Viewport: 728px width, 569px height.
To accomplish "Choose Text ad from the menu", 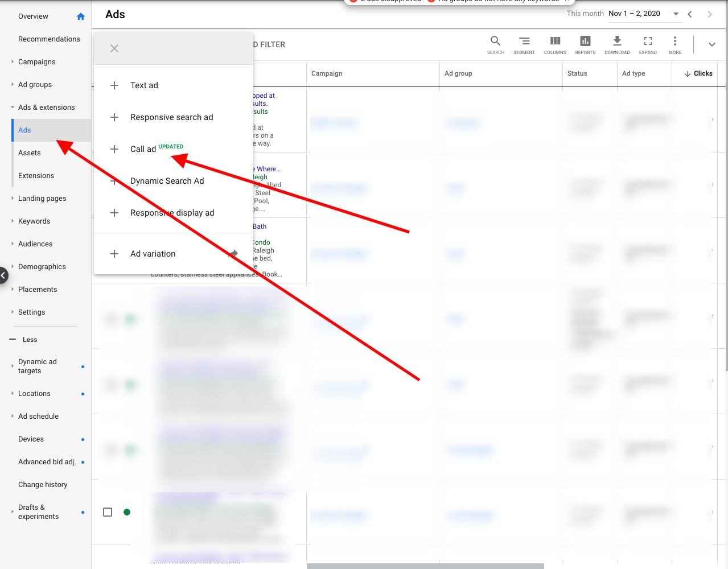I will 174,85.
